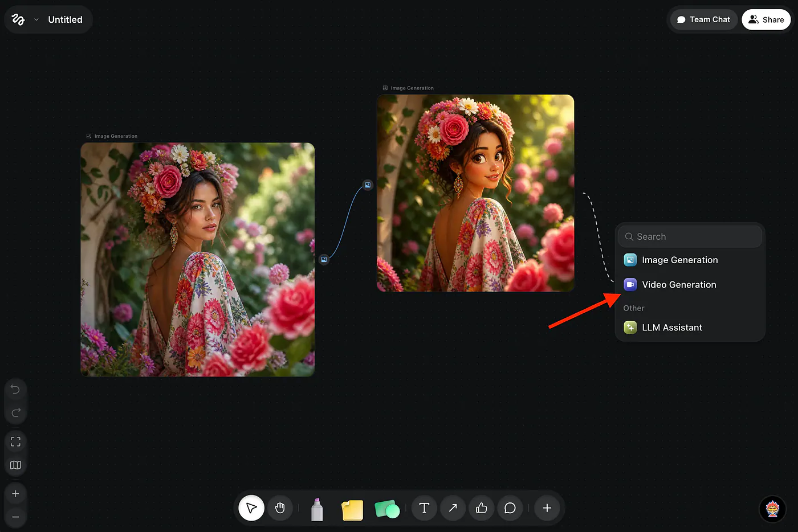The width and height of the screenshot is (798, 532).
Task: Click the left image's output connector port
Action: point(324,260)
